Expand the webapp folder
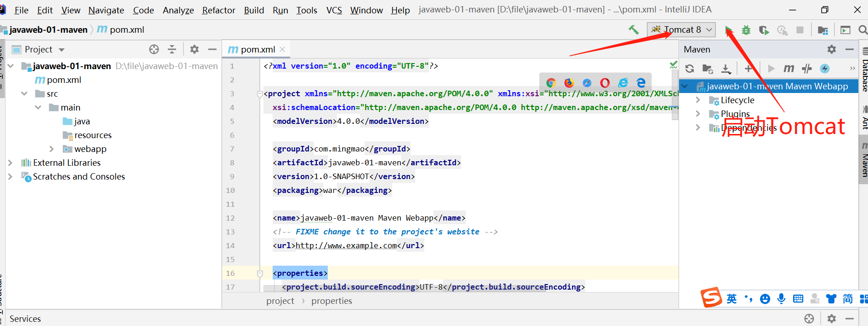The height and width of the screenshot is (326, 868). pyautogui.click(x=51, y=149)
